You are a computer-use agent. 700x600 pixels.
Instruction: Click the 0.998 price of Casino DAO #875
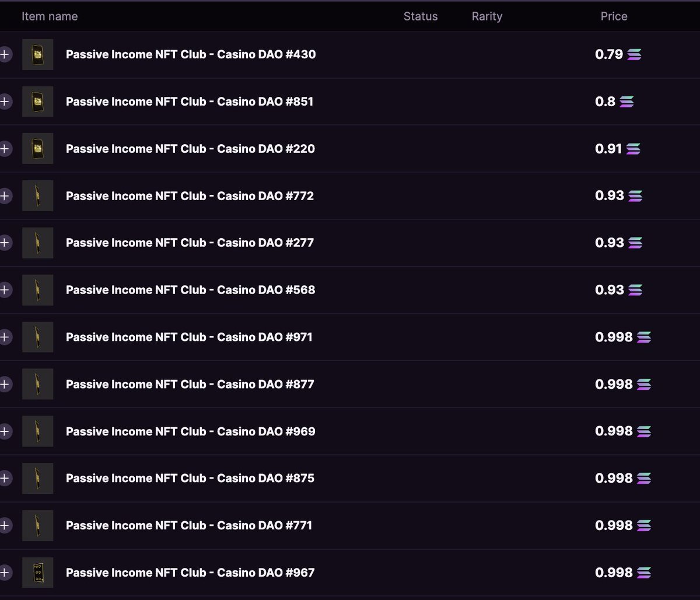pos(614,479)
